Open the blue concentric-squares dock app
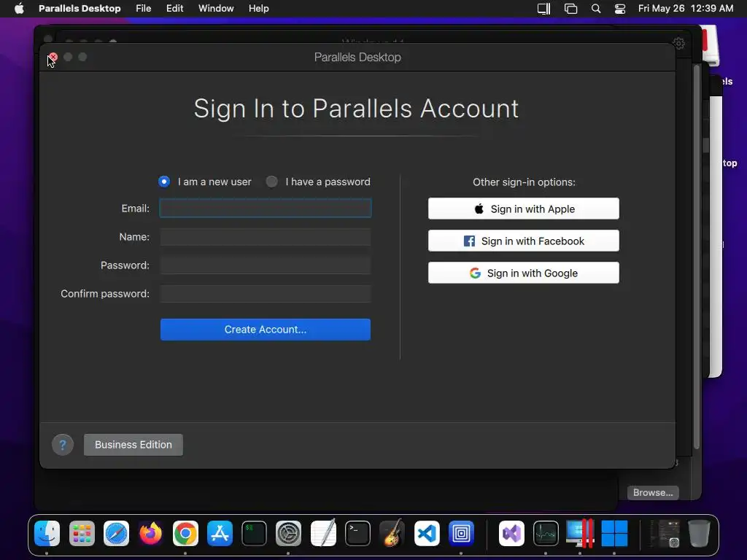747x560 pixels. (x=461, y=533)
